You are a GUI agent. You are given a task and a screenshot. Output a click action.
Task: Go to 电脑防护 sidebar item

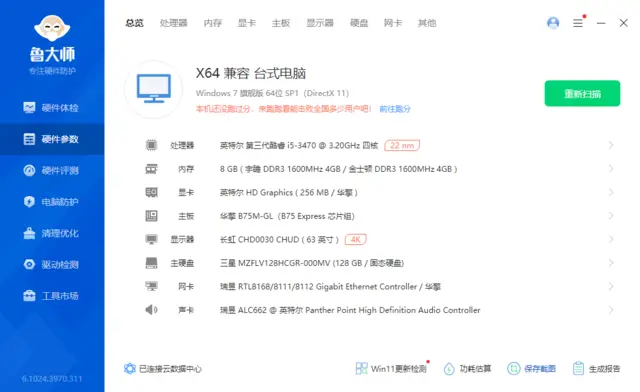[x=52, y=202]
